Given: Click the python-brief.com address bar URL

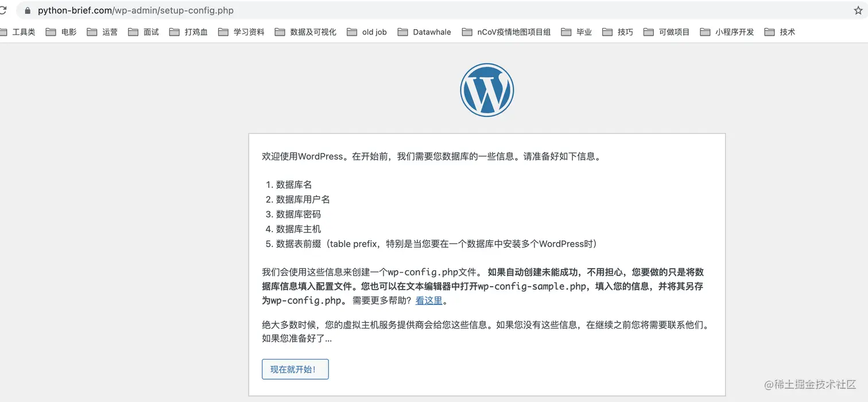Looking at the screenshot, I should coord(135,10).
